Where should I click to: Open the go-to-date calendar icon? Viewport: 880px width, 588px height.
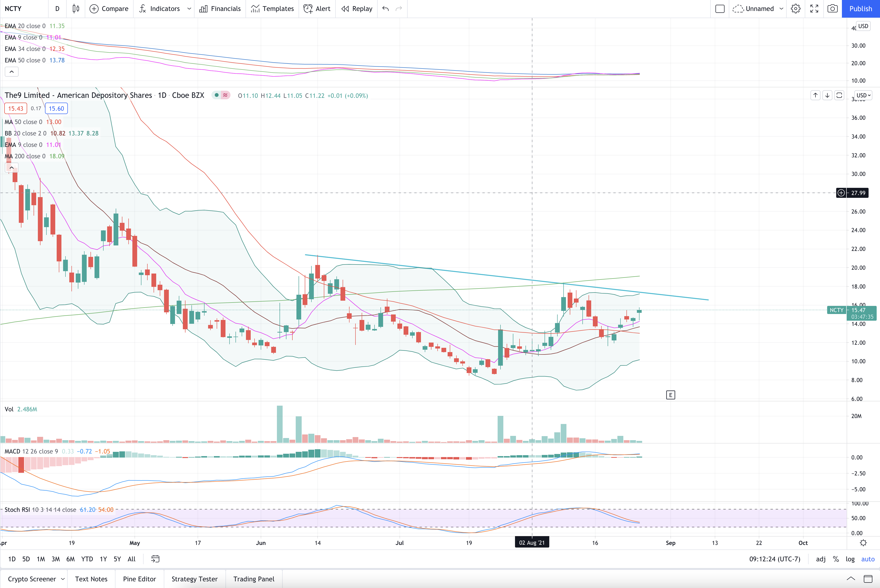155,559
